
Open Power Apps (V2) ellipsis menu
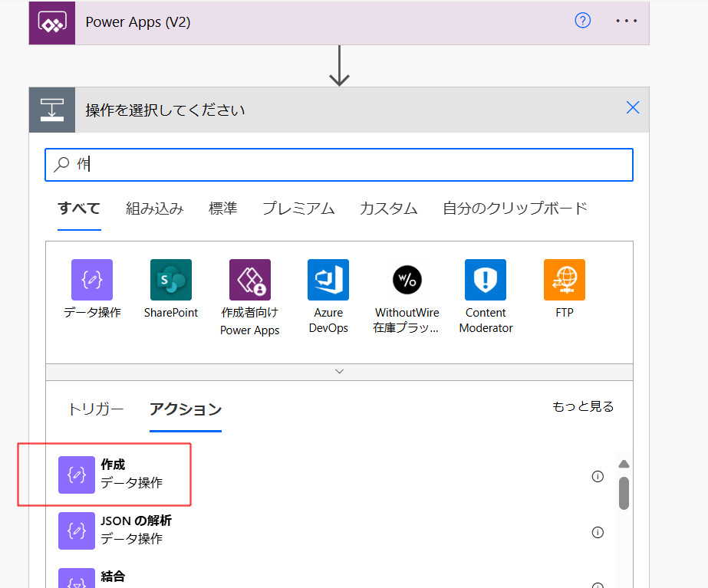627,21
